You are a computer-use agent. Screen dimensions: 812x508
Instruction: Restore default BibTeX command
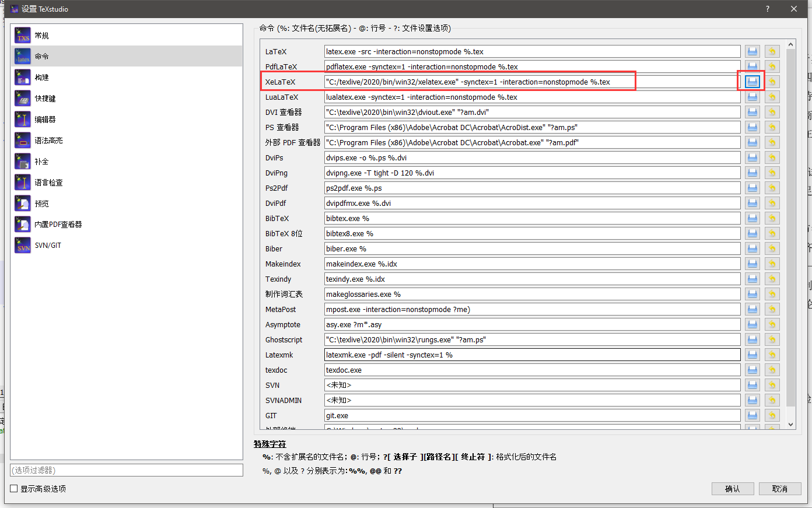[772, 218]
